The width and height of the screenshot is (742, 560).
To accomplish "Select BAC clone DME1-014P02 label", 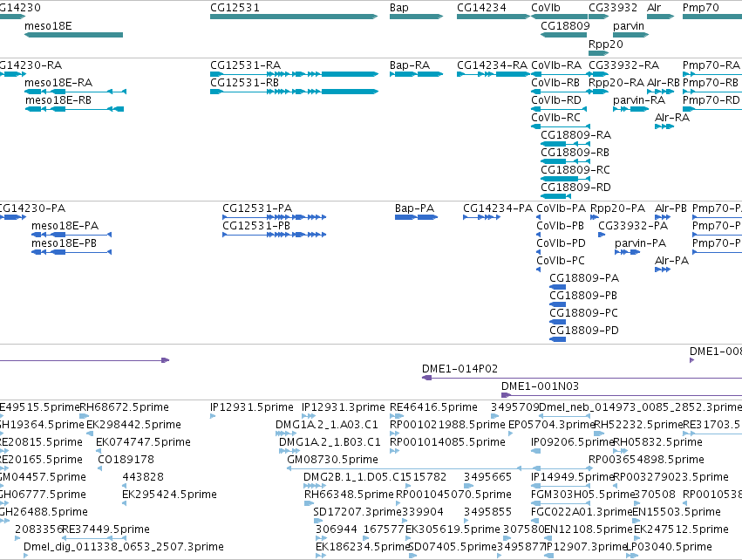I will (459, 369).
